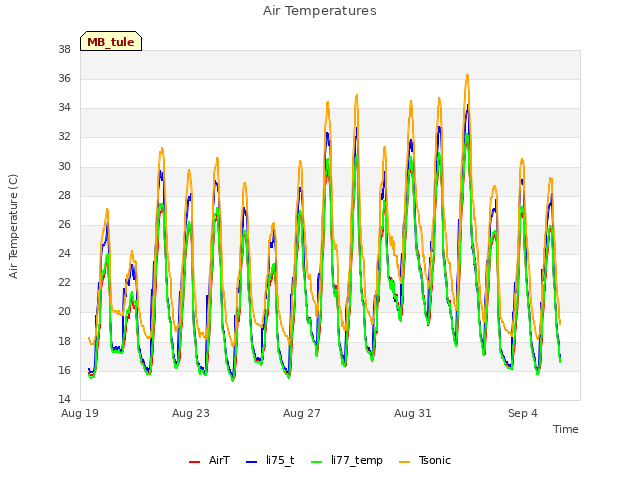Image resolution: width=640 pixels, height=480 pixels.
Task: Click the 22 y-axis tick label
Action: coord(64,283)
